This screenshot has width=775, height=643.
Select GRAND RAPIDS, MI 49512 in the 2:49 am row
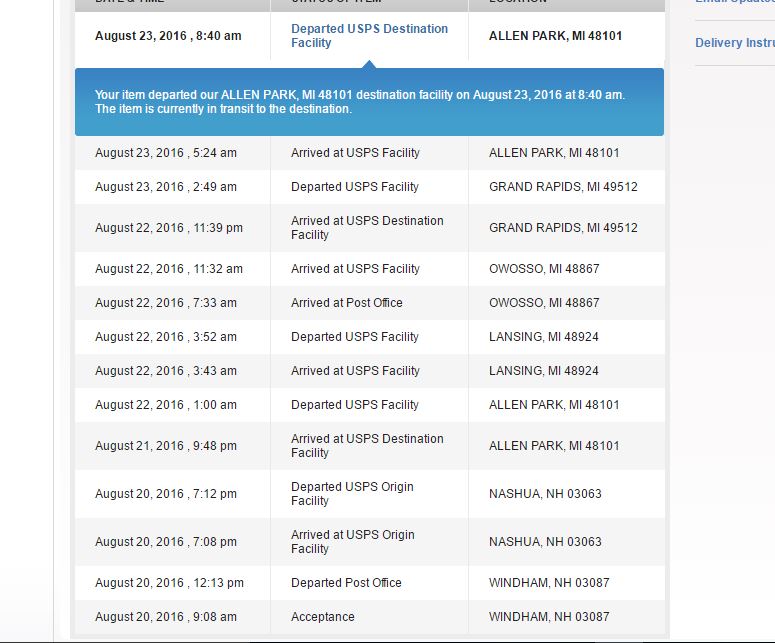(x=563, y=187)
